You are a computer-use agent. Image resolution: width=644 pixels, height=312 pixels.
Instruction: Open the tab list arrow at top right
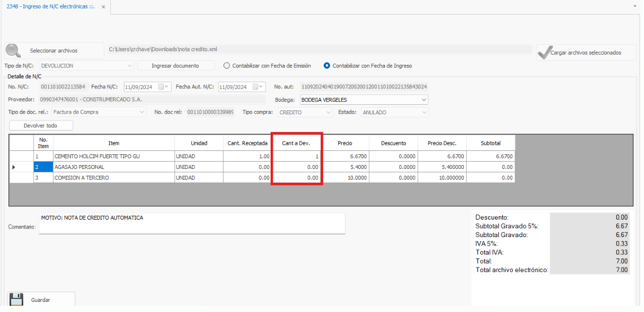[636, 5]
